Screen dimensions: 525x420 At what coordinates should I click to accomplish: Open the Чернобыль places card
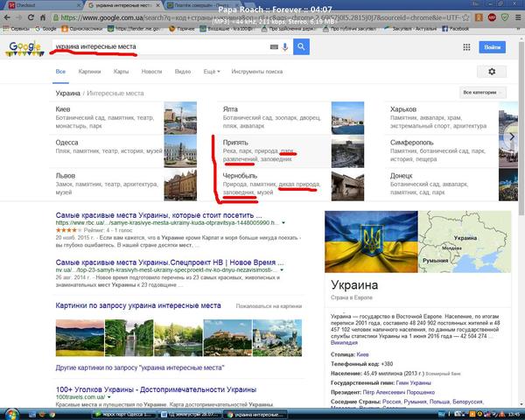point(236,175)
